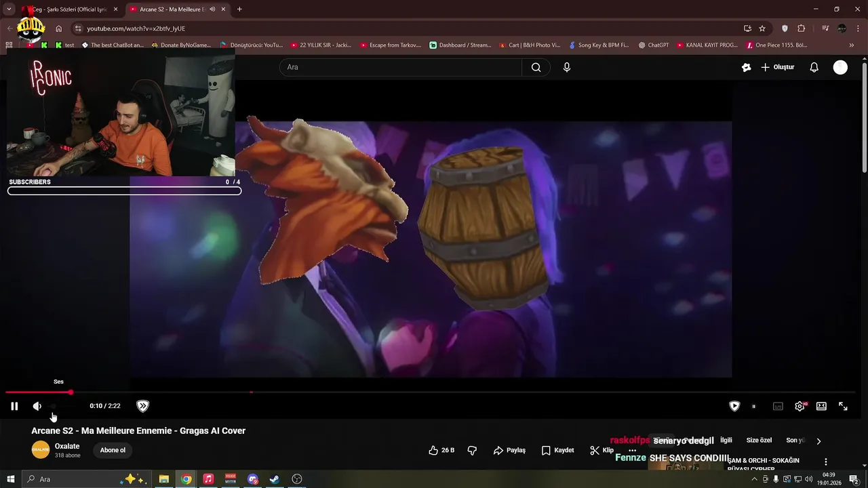Image resolution: width=868 pixels, height=488 pixels.
Task: Dislike the video with thumbs down
Action: (x=473, y=450)
